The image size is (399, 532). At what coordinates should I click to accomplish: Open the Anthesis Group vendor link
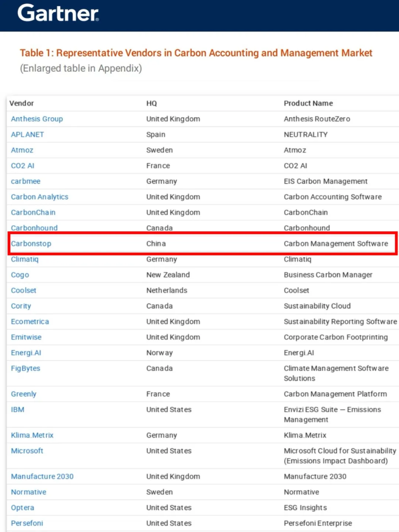(x=37, y=119)
